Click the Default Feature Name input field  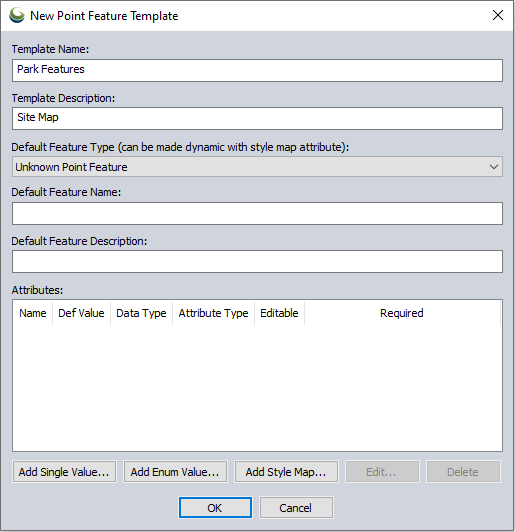257,213
